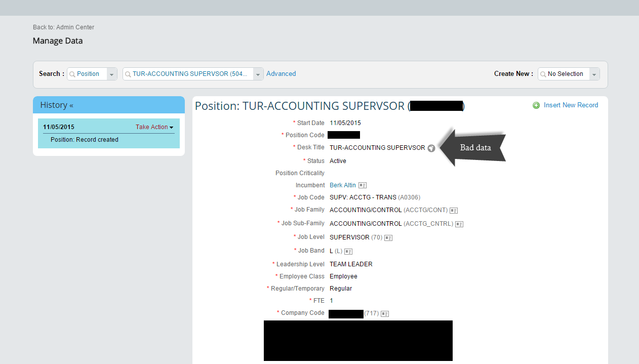The width and height of the screenshot is (639, 364).
Task: Click the Manage Data page heading
Action: pyautogui.click(x=58, y=41)
